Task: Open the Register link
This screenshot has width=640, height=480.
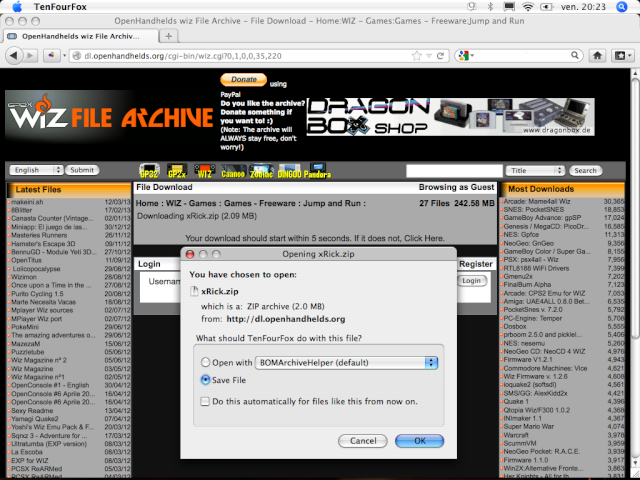Action: 476,264
